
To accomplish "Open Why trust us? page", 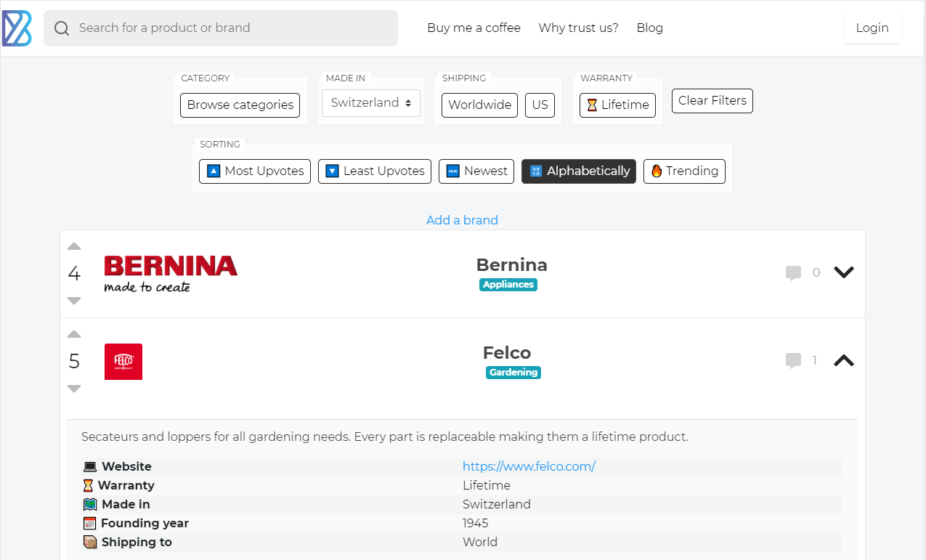I will (x=578, y=28).
